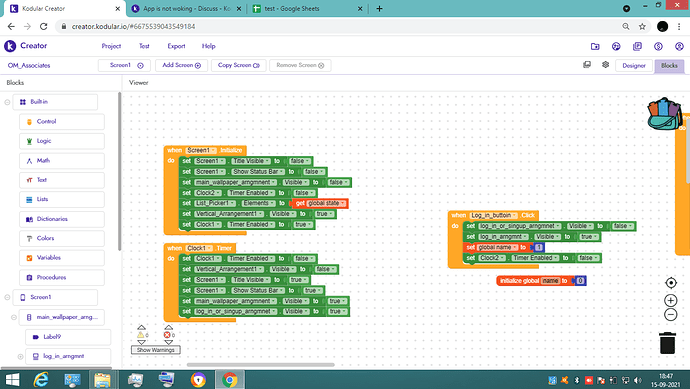Click the Remove Screen button
The height and width of the screenshot is (389, 690).
coord(300,66)
